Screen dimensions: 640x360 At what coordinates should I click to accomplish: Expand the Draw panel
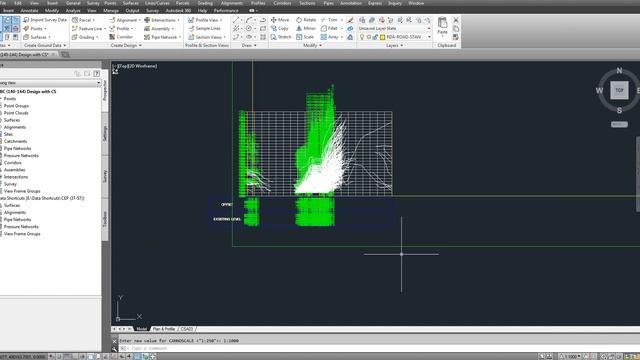pos(249,45)
